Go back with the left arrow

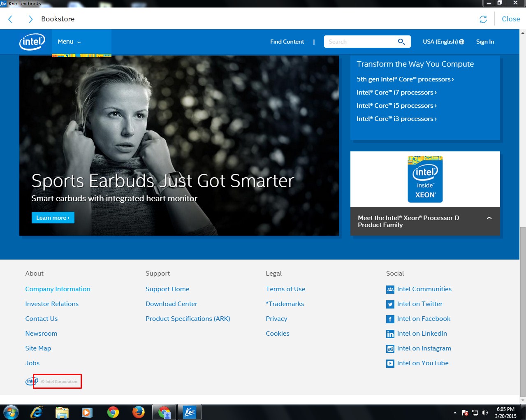pos(11,19)
